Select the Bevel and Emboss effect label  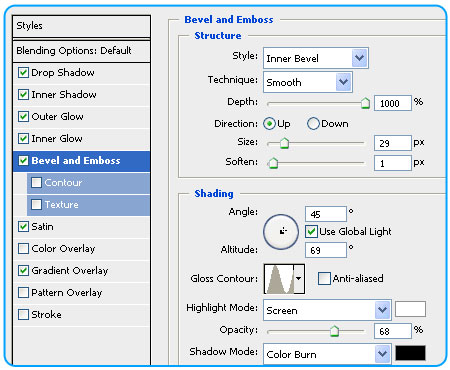(76, 160)
